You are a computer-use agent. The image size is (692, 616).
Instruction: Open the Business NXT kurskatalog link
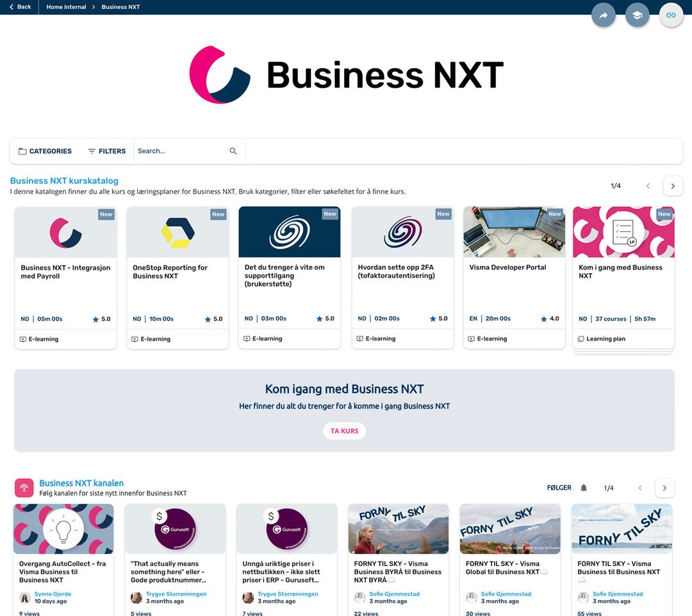click(64, 181)
